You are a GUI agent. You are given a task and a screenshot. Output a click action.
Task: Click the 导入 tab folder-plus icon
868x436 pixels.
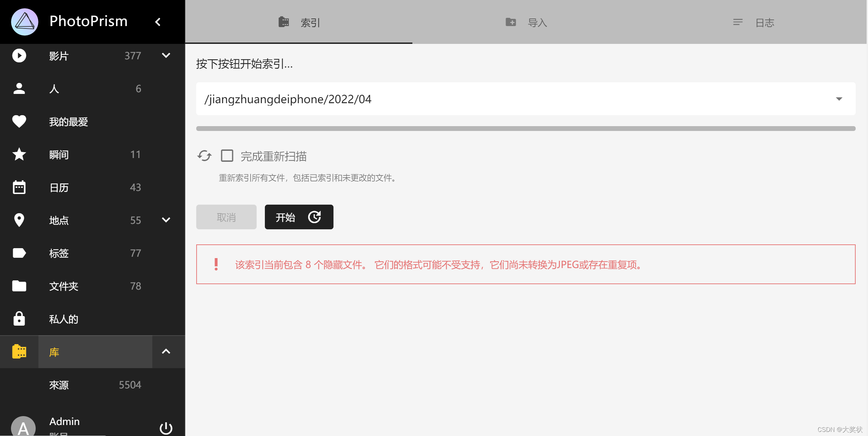[x=511, y=22]
